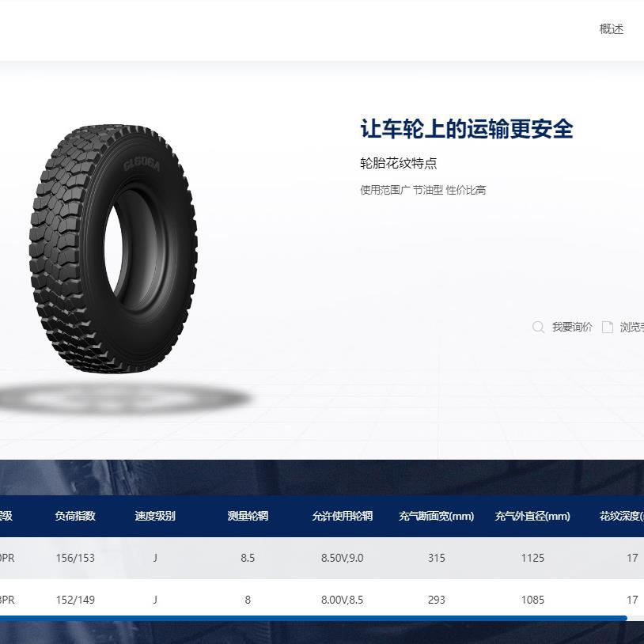Image resolution: width=644 pixels, height=644 pixels.
Task: Open the 概述 navigation item
Action: click(x=611, y=29)
